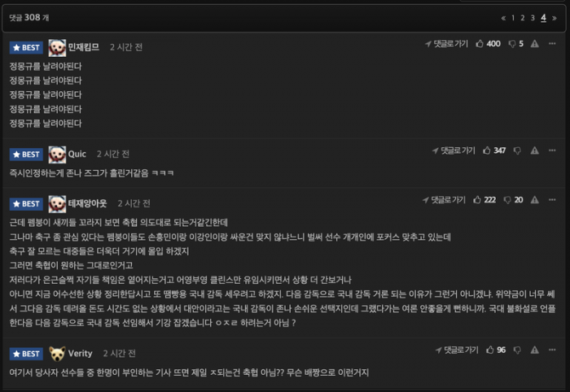This screenshot has width=570, height=392.
Task: Upvote the comment by 민재킴므
Action: click(480, 43)
